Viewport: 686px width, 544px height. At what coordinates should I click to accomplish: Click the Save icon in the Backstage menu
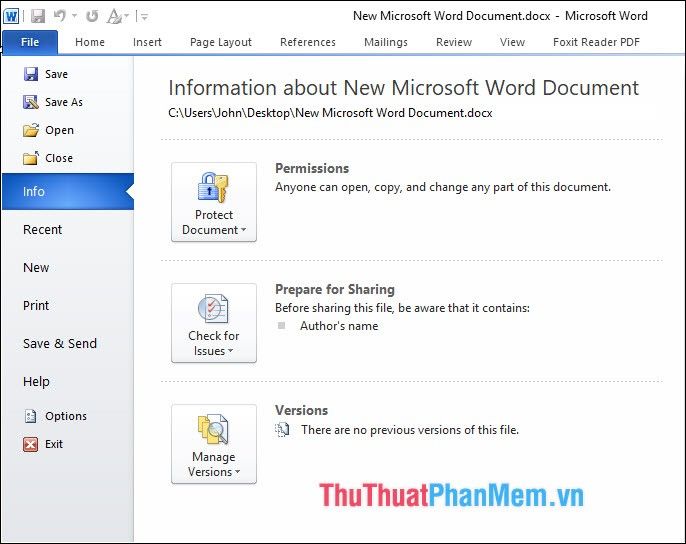pyautogui.click(x=31, y=74)
